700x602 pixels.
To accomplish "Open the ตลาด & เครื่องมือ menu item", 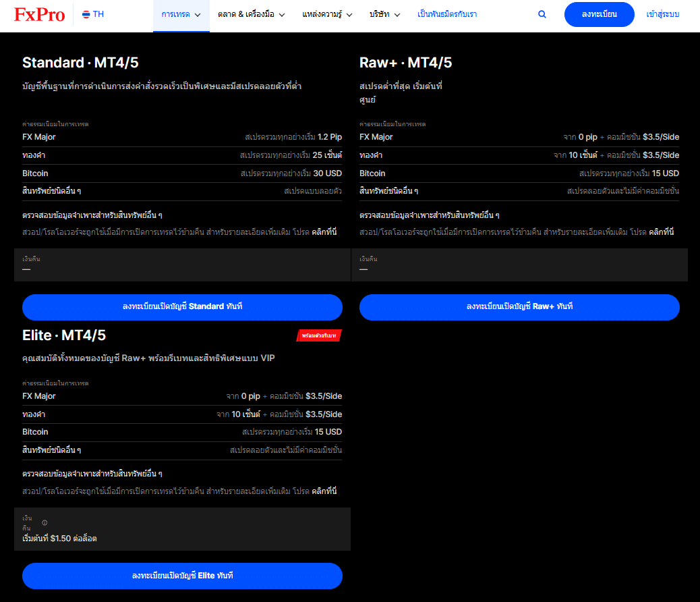I will point(252,15).
